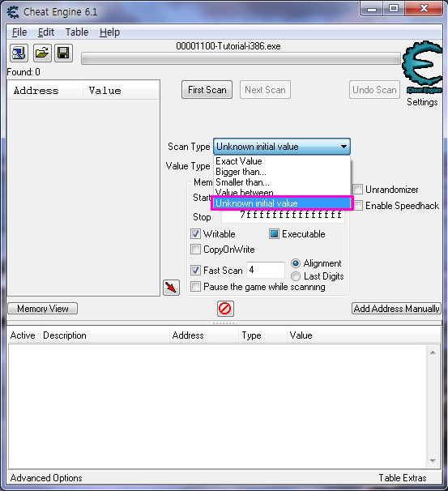Collapse the Scan Type dropdown arrow

tap(343, 147)
